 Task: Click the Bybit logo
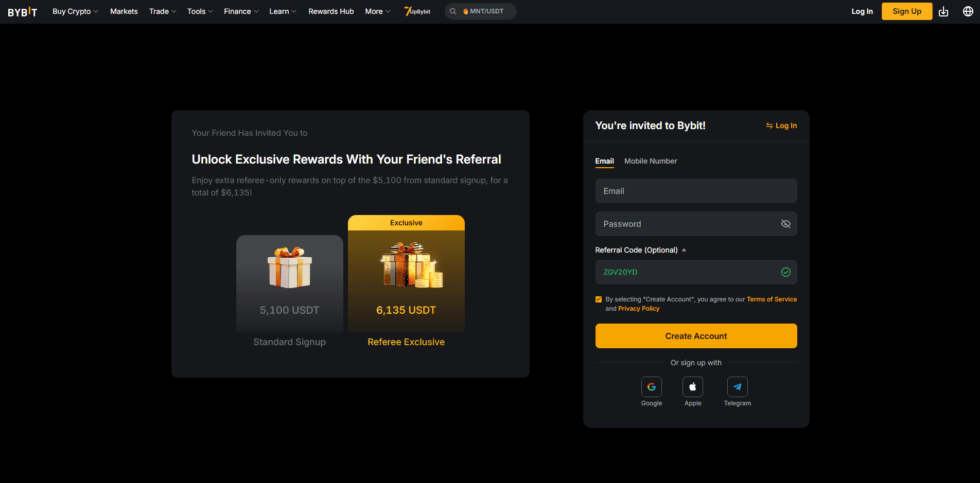[22, 11]
